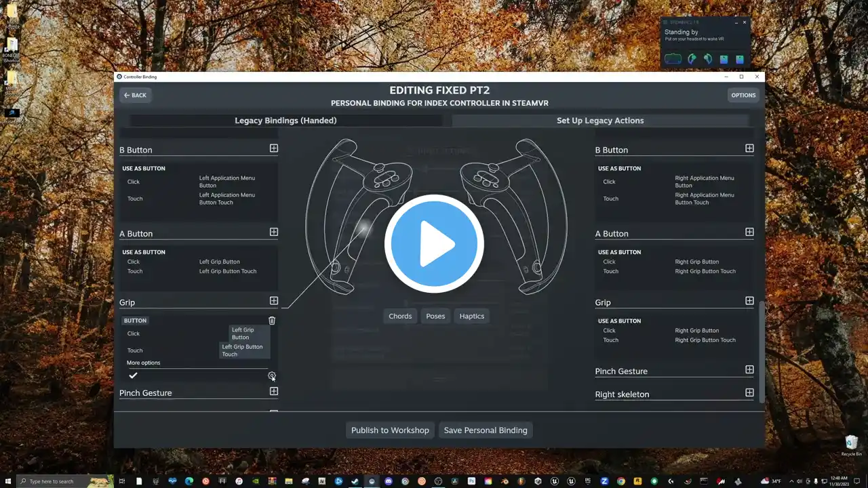Click right Grip 'Use as Button' mode

619,321
